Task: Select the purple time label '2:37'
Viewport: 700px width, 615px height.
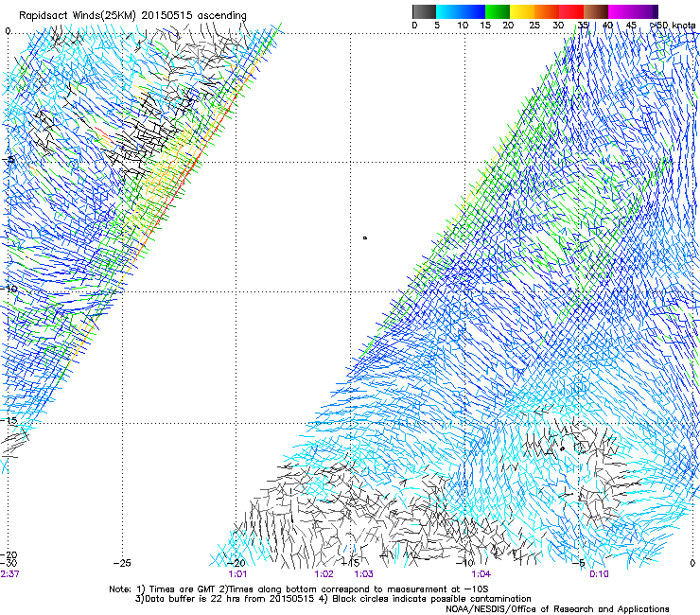Action: point(9,573)
